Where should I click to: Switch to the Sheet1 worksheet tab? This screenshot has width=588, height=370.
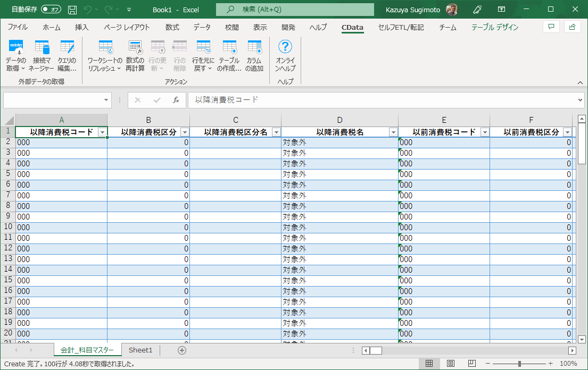coord(140,350)
